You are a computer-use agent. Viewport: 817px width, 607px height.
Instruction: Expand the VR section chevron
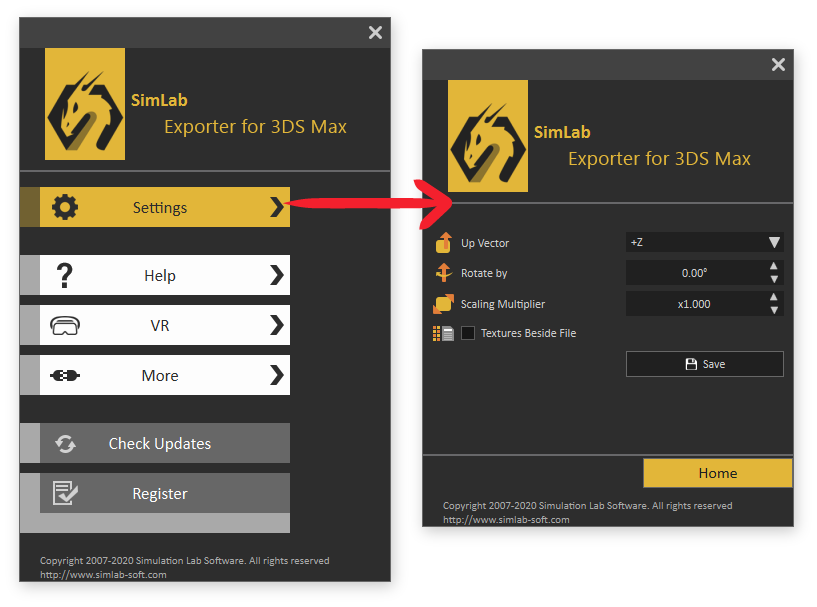pyautogui.click(x=277, y=325)
